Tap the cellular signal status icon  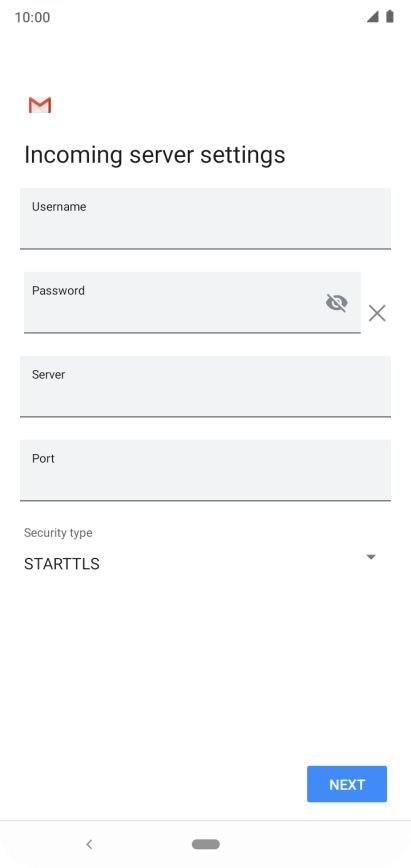pyautogui.click(x=373, y=17)
